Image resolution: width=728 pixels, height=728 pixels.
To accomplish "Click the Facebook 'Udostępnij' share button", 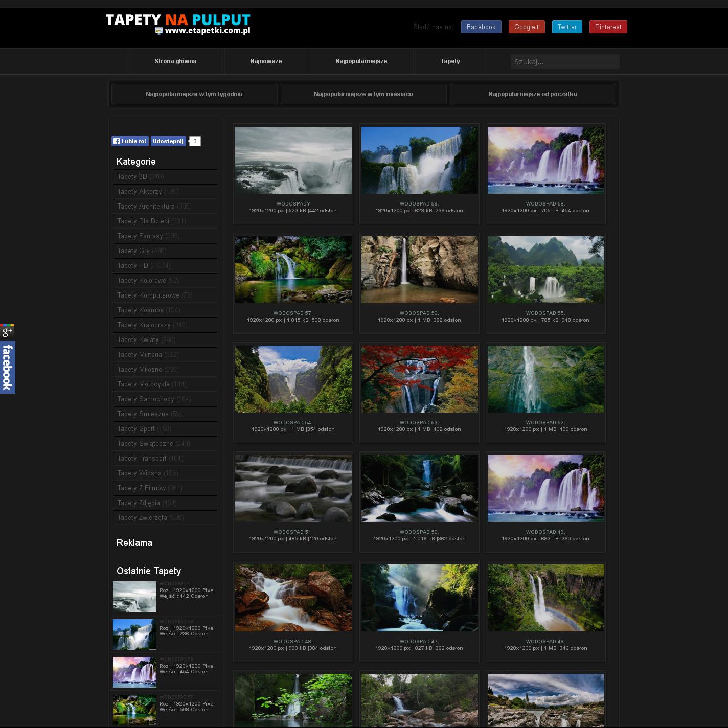I will pos(168,141).
